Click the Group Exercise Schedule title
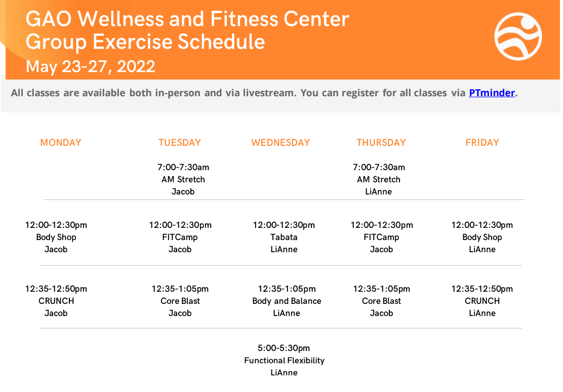The width and height of the screenshot is (563, 392). 145,42
